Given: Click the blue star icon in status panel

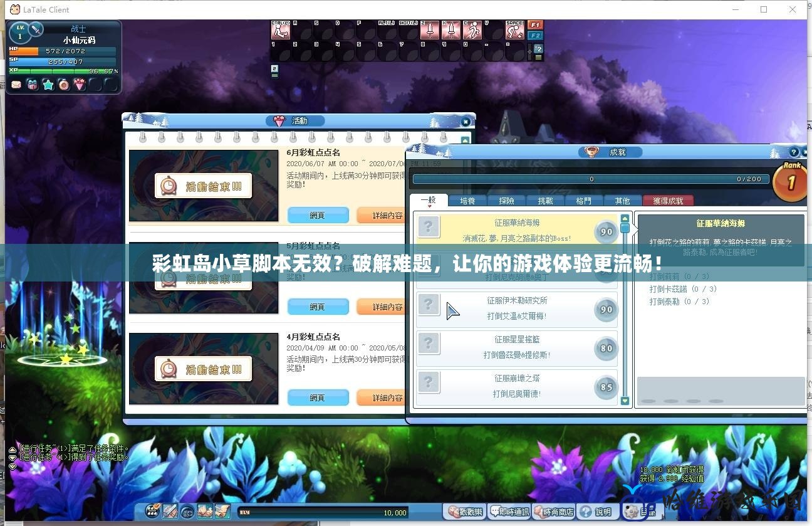Looking at the screenshot, I should [x=48, y=84].
